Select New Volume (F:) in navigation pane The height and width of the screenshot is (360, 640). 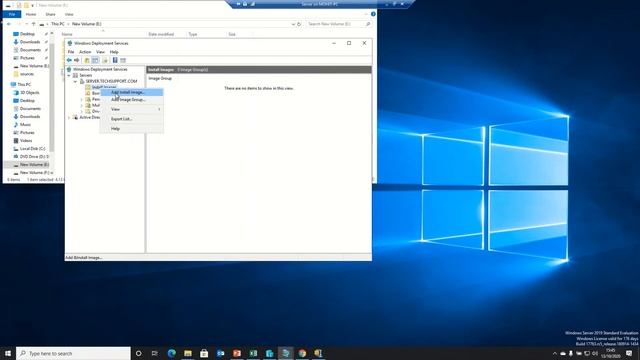pos(36,173)
